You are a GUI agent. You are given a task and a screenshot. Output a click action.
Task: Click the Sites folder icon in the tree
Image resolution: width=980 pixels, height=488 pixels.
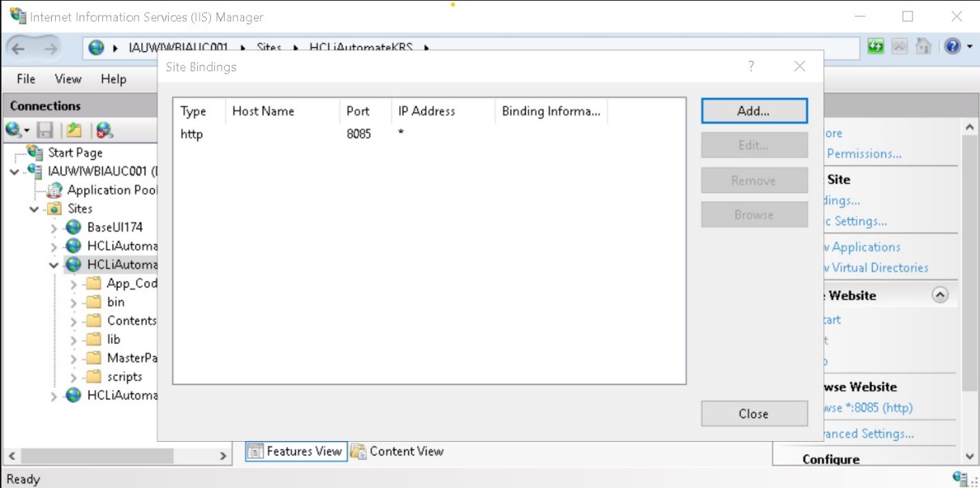point(54,209)
